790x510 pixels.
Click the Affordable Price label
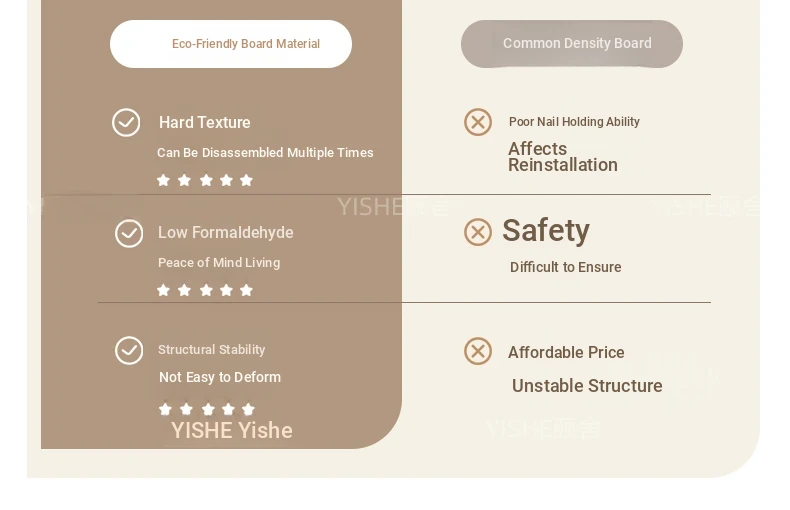click(x=566, y=352)
